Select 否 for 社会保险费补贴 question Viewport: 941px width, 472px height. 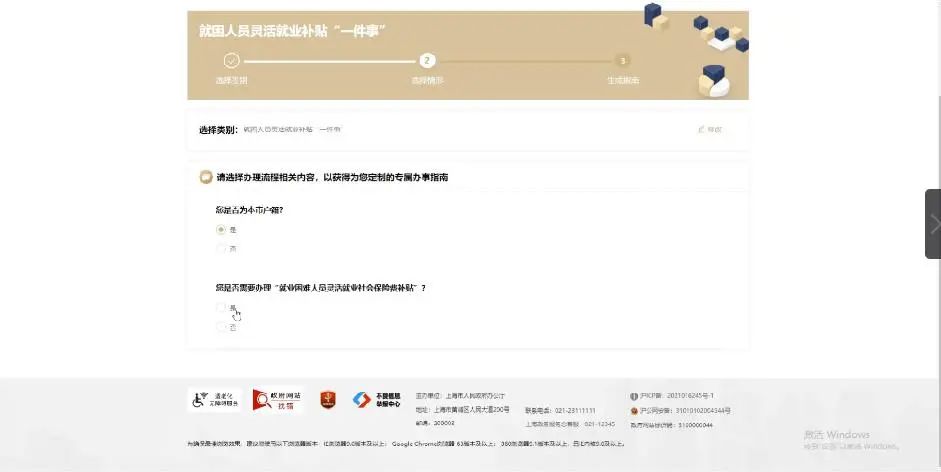(x=221, y=326)
